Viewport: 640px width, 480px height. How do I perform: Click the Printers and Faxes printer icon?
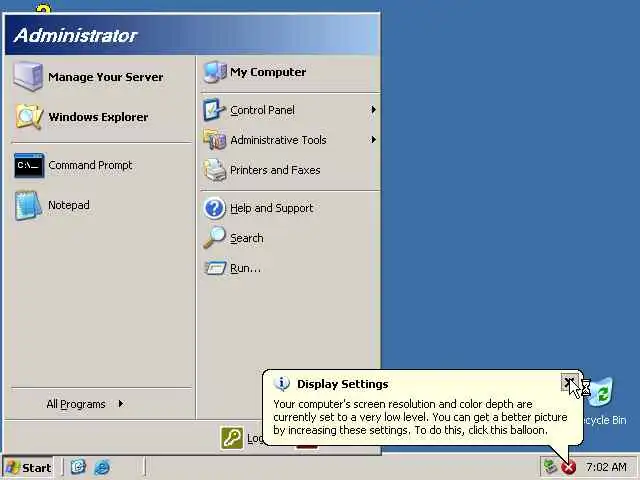point(215,170)
